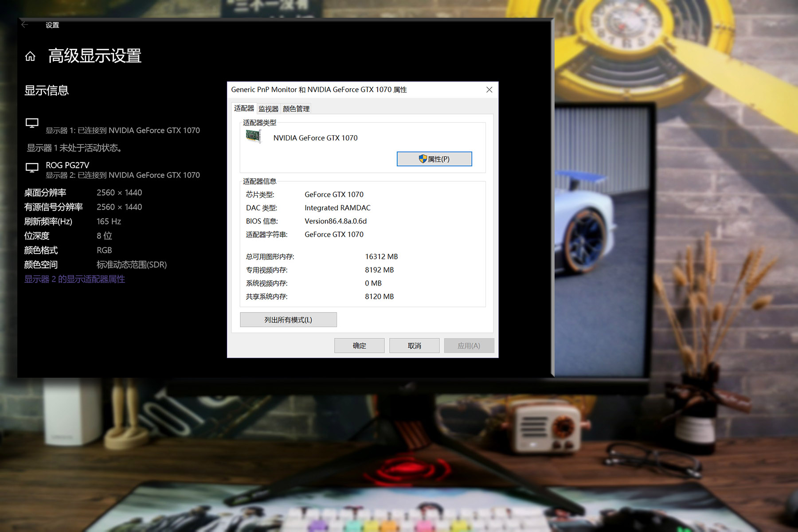
Task: Select the 显示器 1: 已连接到 NVIDIA text
Action: 123,130
